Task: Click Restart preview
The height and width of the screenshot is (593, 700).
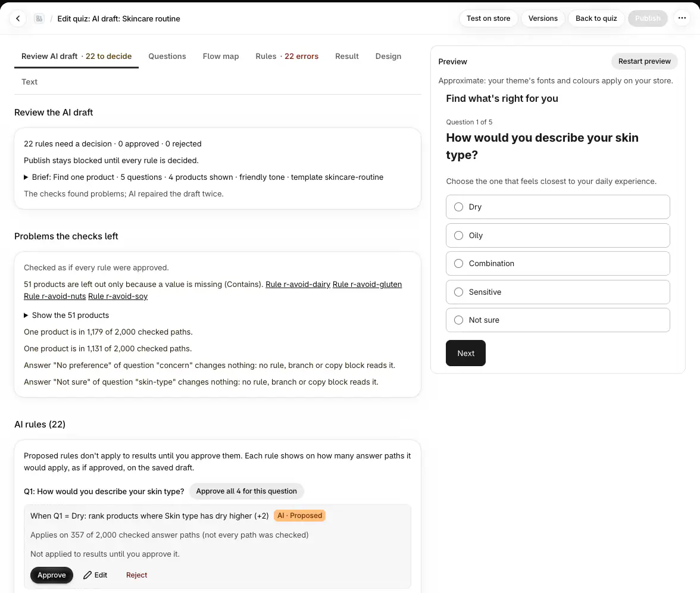Action: (x=644, y=61)
